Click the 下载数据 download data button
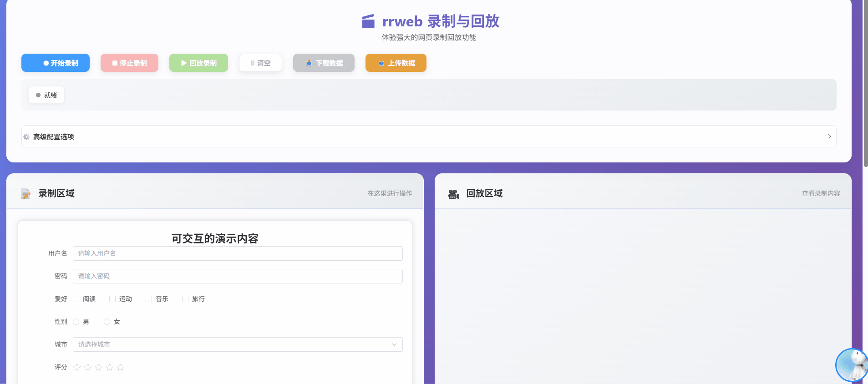Screen dimensions: 868x384 tap(324, 63)
